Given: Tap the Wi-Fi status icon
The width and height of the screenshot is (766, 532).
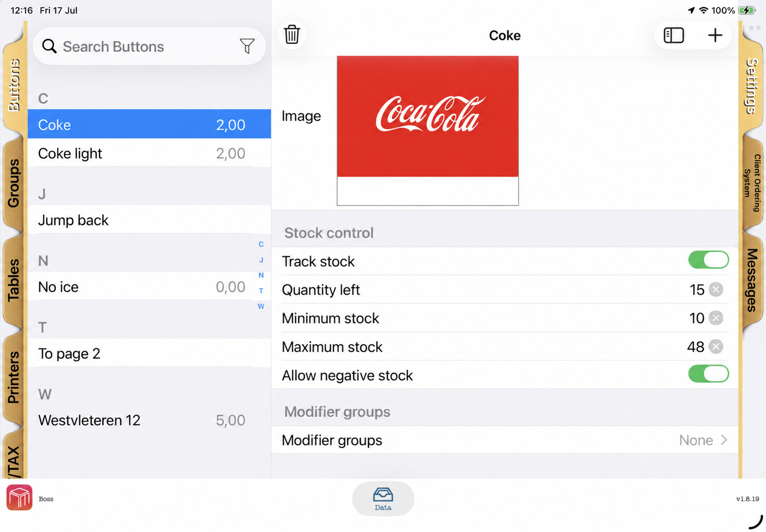Looking at the screenshot, I should [x=703, y=10].
